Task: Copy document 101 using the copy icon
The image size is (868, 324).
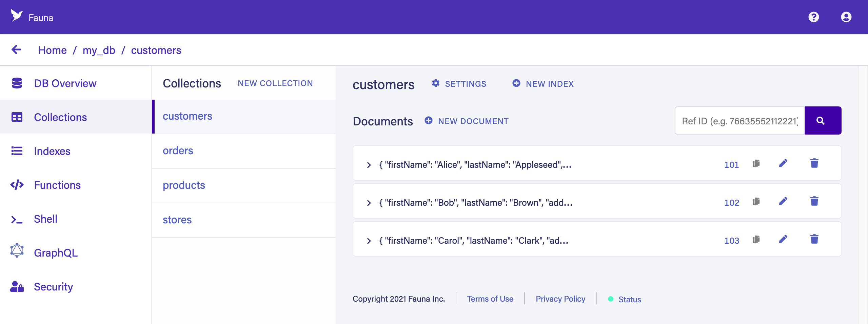Action: click(756, 164)
